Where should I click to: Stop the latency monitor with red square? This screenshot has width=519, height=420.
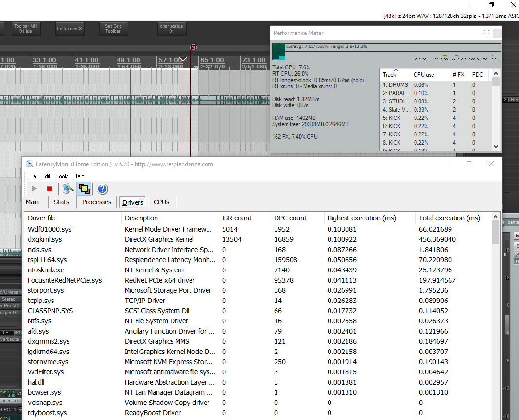[x=49, y=189]
